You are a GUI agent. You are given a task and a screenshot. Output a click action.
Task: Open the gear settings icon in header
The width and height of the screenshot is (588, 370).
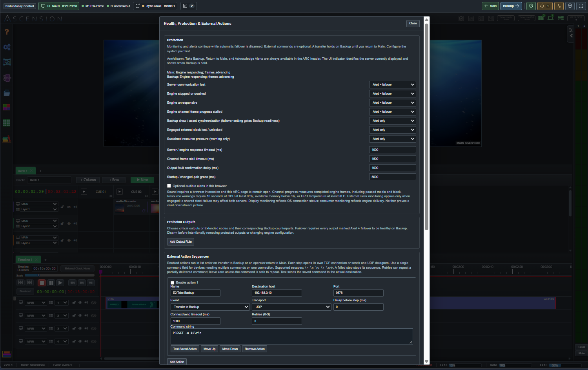click(570, 6)
